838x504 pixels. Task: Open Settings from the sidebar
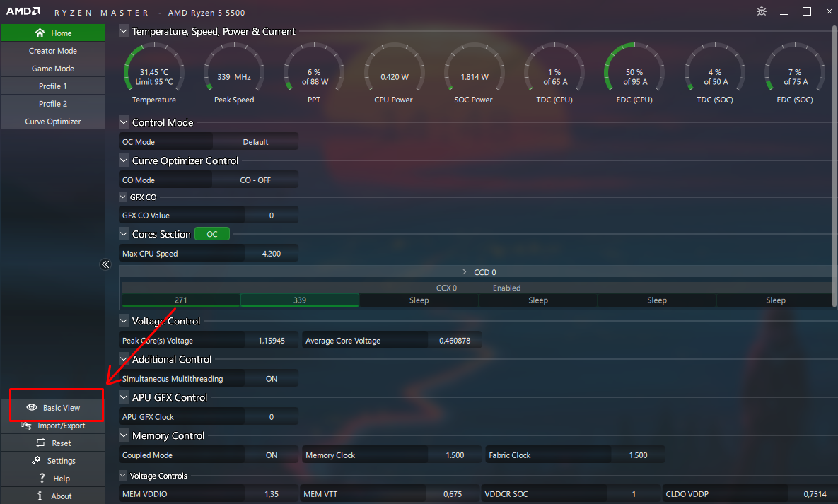click(53, 460)
